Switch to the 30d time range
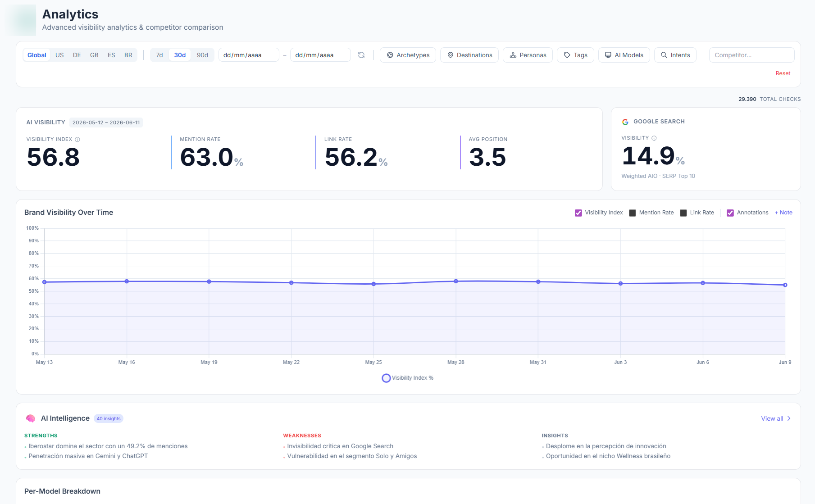815x504 pixels. pos(180,55)
